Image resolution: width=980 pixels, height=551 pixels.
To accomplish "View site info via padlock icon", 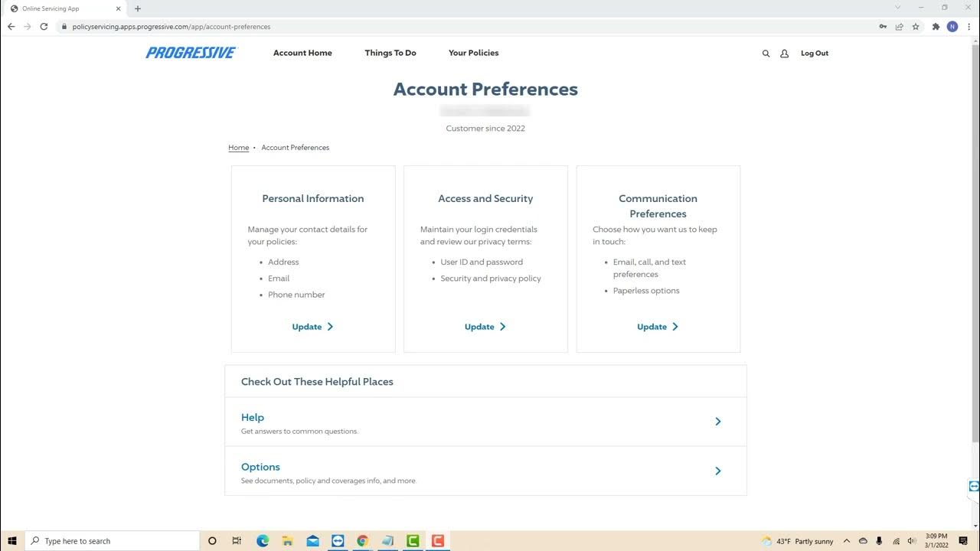I will [x=64, y=26].
